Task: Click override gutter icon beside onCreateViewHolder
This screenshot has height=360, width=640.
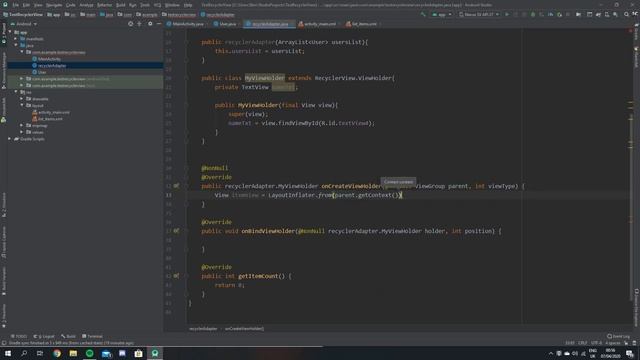Action: (176, 186)
